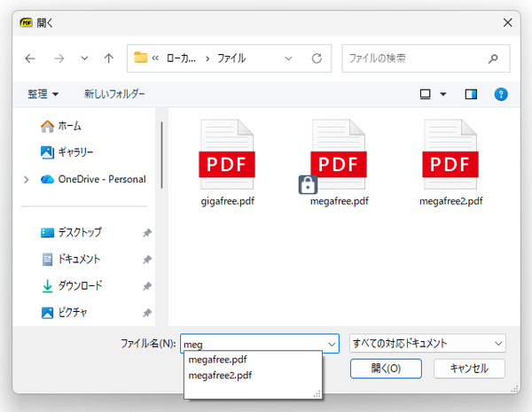The height and width of the screenshot is (412, 532).
Task: Click ファイル breadcrumb in address bar
Action: point(231,58)
